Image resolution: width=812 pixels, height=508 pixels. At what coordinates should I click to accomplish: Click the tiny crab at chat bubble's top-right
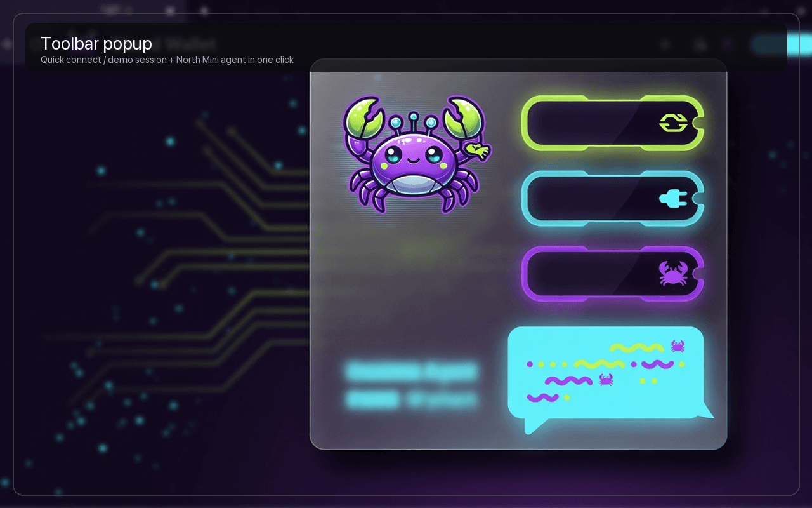point(678,346)
